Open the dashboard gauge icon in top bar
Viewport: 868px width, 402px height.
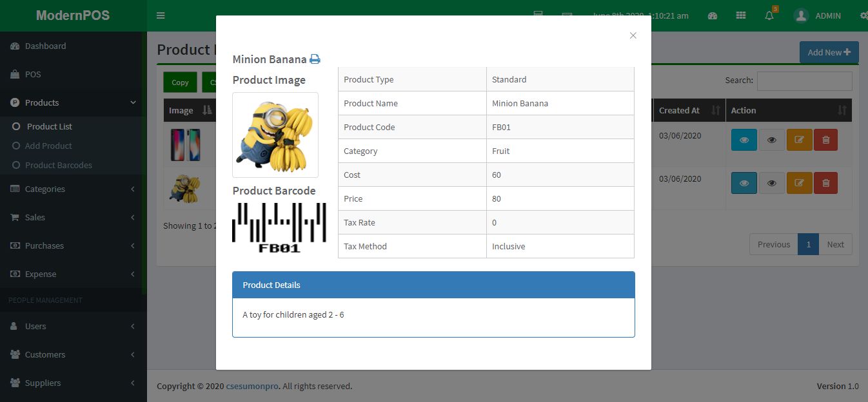(x=713, y=15)
